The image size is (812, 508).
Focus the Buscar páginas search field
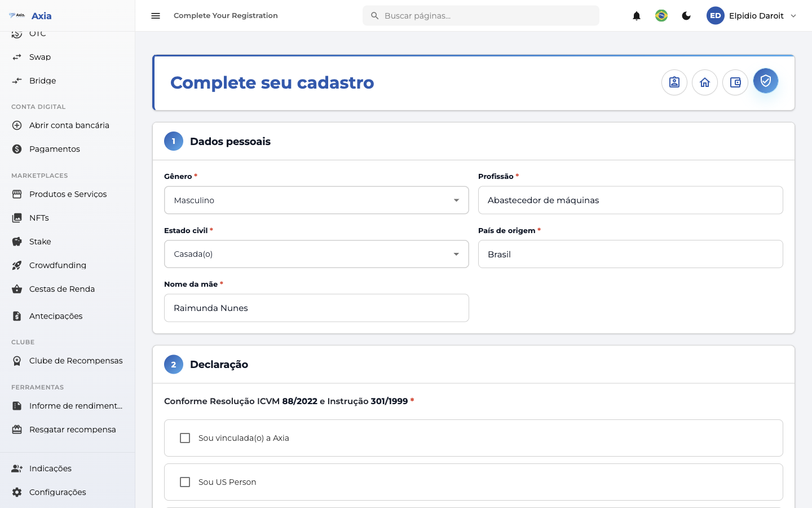(481, 16)
